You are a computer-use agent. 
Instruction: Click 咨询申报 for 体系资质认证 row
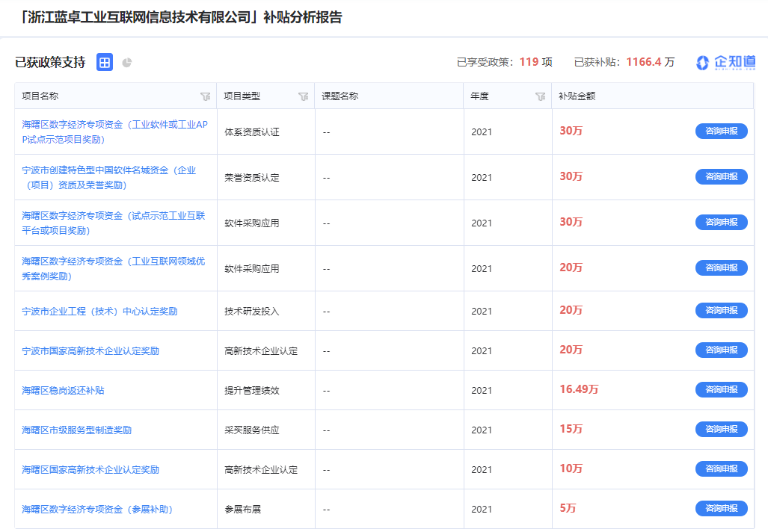722,132
